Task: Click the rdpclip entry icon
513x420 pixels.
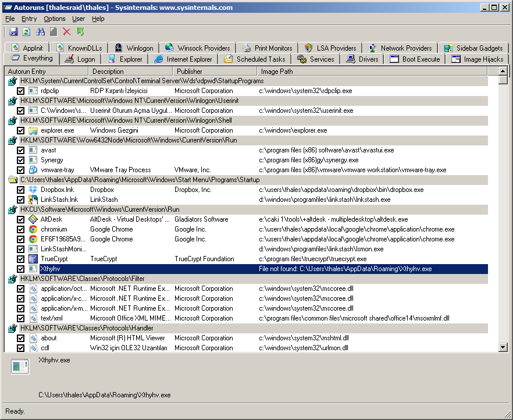Action: 33,91
